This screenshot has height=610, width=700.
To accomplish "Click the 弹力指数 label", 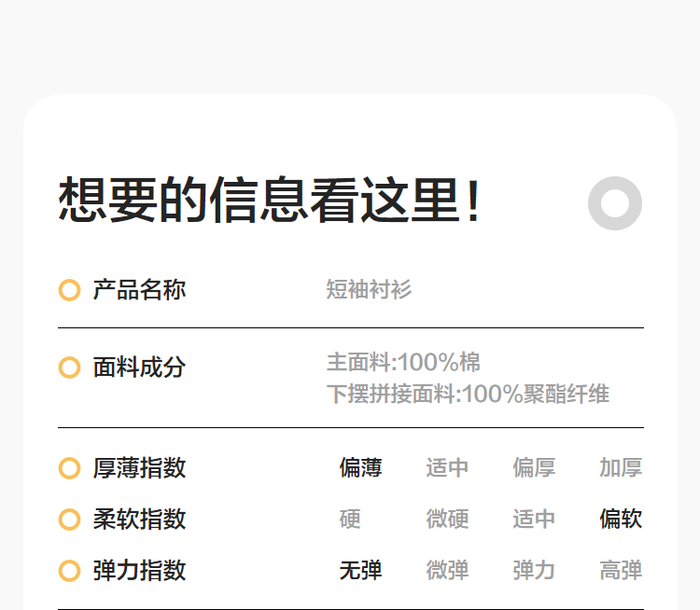I will 139,571.
